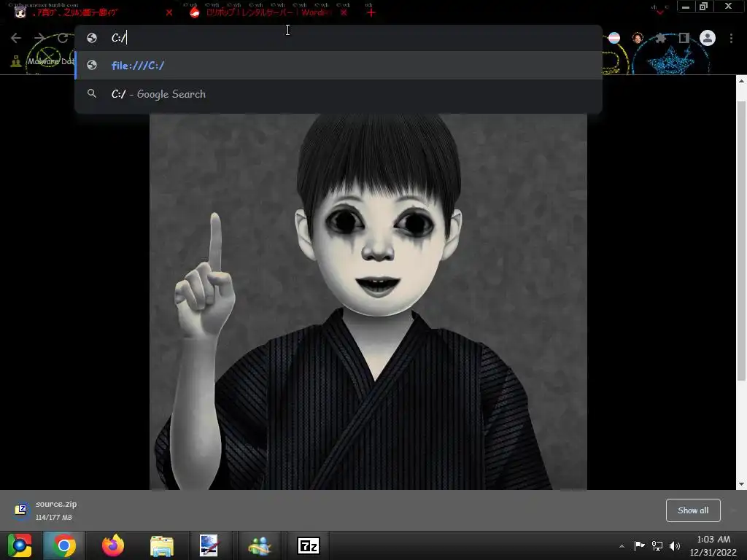Click Chrome in the taskbar
This screenshot has height=560, width=747.
(63, 545)
